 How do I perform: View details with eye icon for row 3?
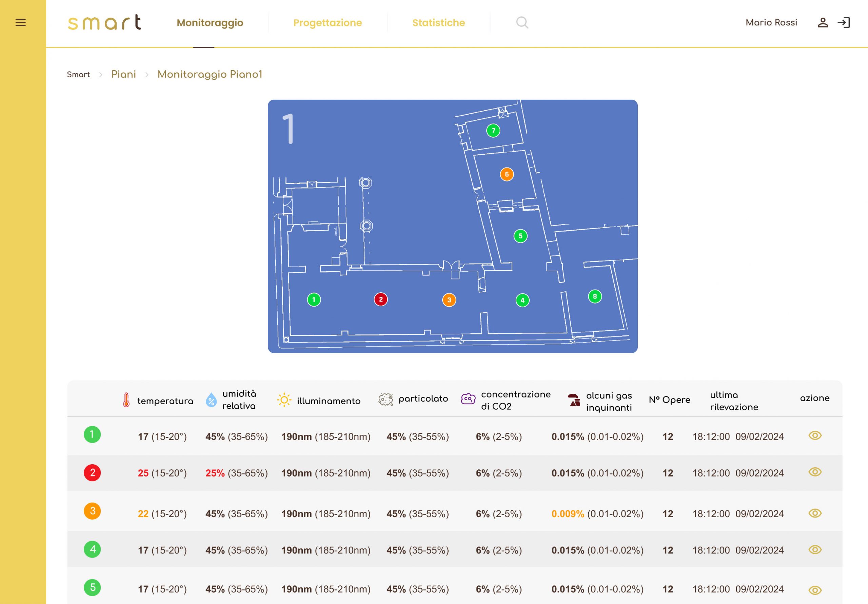(x=815, y=513)
